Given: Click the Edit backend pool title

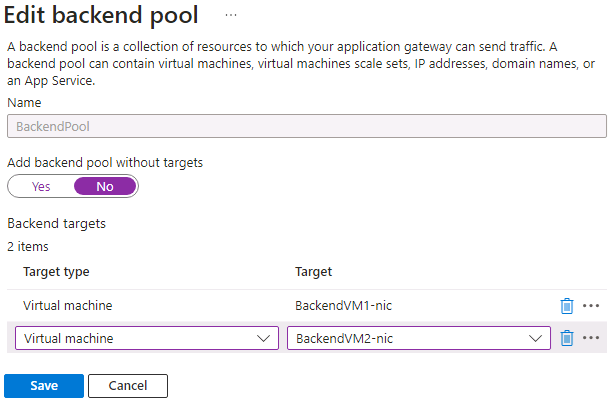Looking at the screenshot, I should 101,15.
